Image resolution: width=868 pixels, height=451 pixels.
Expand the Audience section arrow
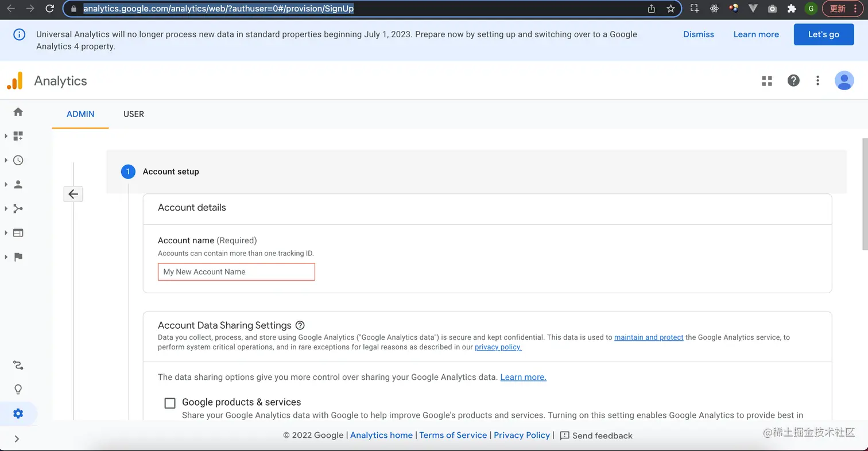click(6, 184)
